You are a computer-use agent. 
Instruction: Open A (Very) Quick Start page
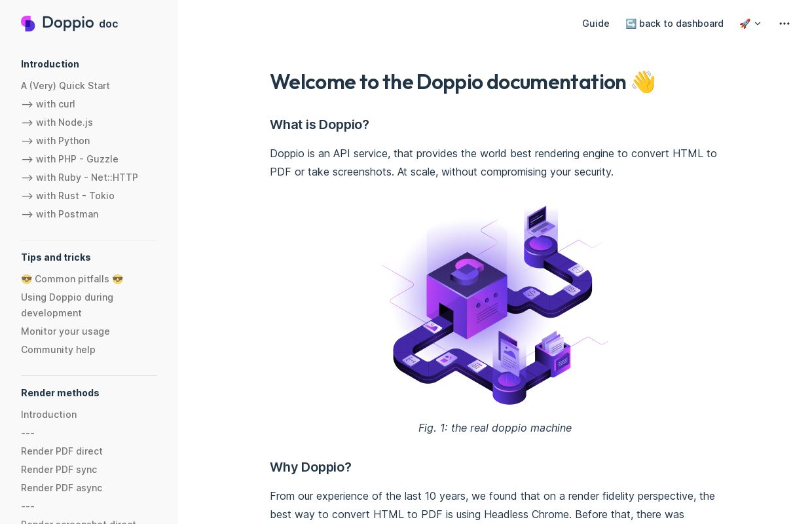tap(65, 86)
